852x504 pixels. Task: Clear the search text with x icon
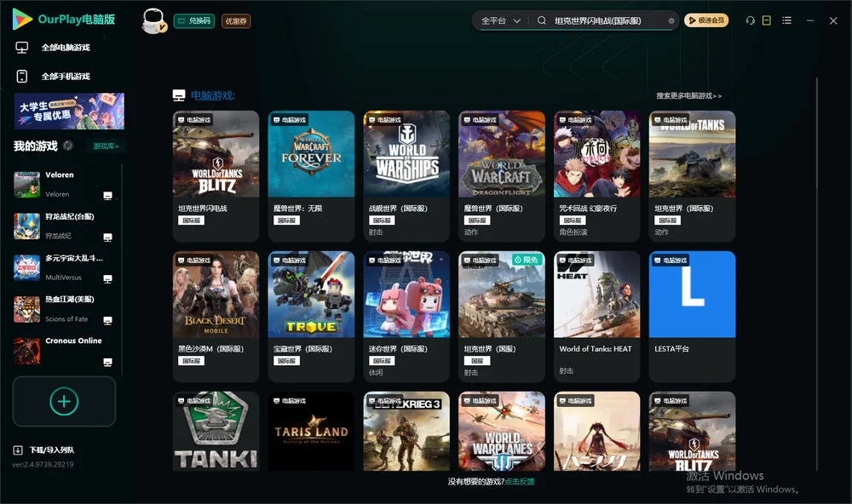671,20
